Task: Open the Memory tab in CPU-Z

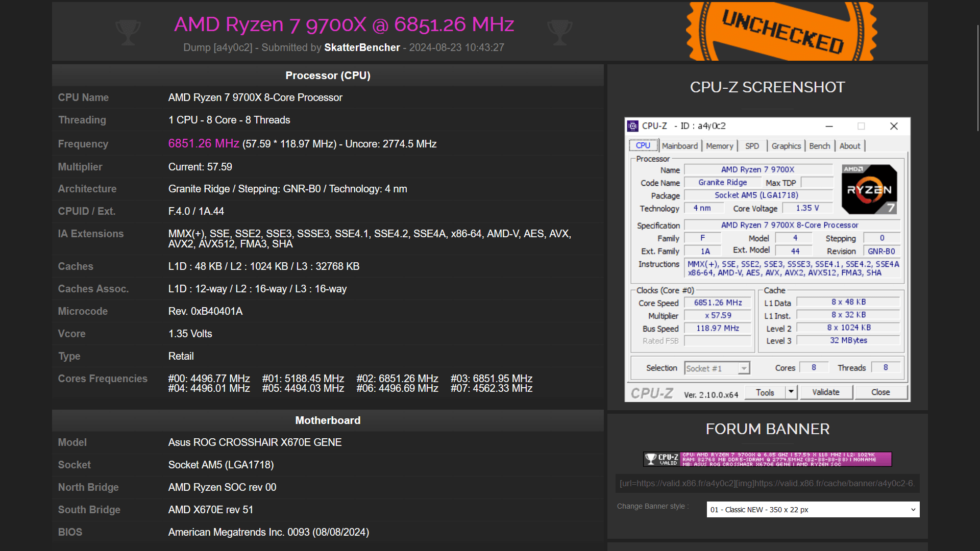Action: click(x=719, y=146)
